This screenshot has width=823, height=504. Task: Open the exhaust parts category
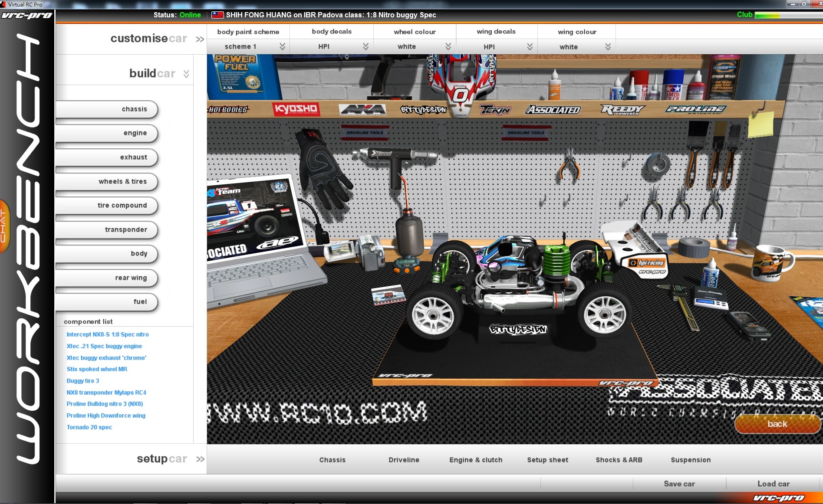106,157
